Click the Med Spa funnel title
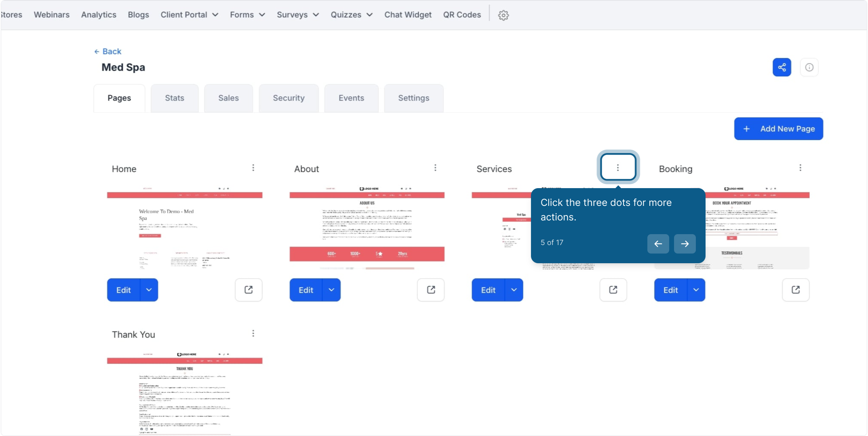 coord(123,67)
